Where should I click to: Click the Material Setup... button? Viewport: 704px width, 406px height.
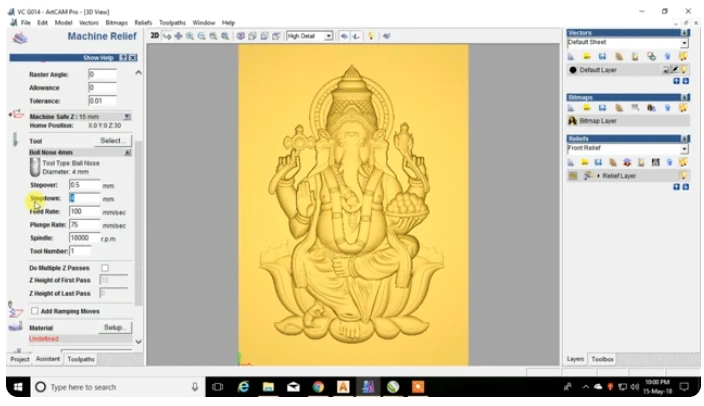pyautogui.click(x=114, y=327)
